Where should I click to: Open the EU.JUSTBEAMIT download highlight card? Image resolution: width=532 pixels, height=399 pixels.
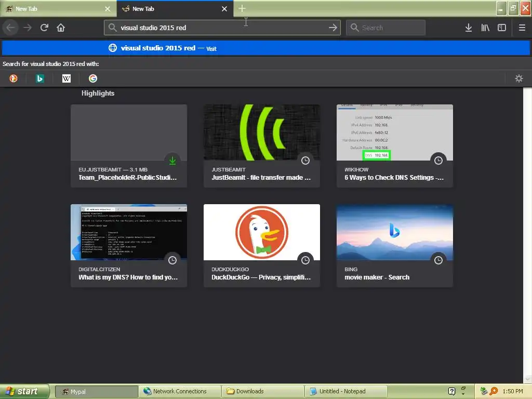129,146
